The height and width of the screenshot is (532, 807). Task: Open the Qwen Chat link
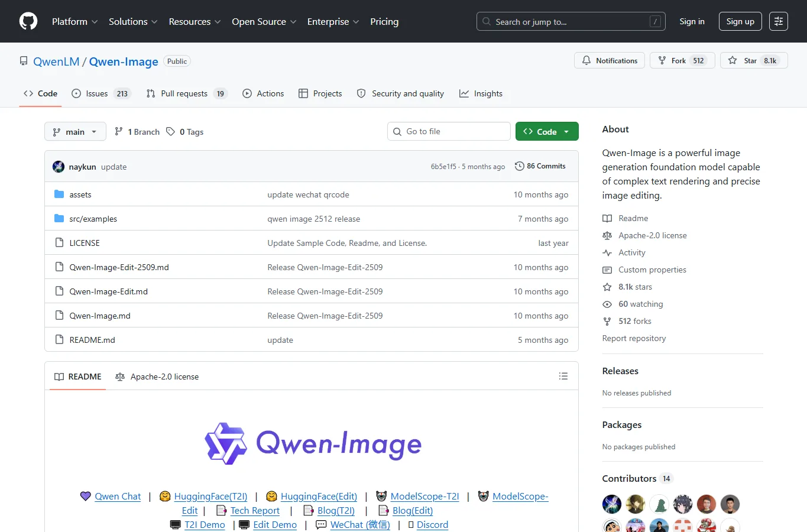[x=118, y=496]
